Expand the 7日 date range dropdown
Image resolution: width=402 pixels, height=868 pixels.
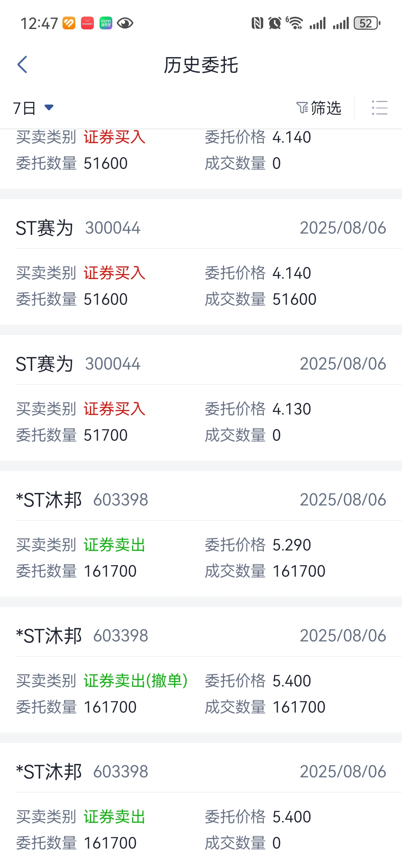pos(33,108)
